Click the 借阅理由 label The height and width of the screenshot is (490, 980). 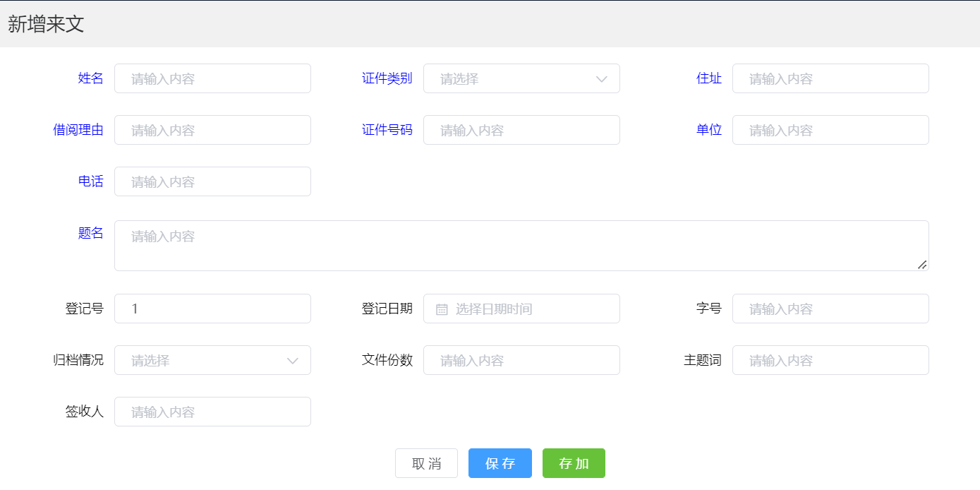tap(78, 130)
